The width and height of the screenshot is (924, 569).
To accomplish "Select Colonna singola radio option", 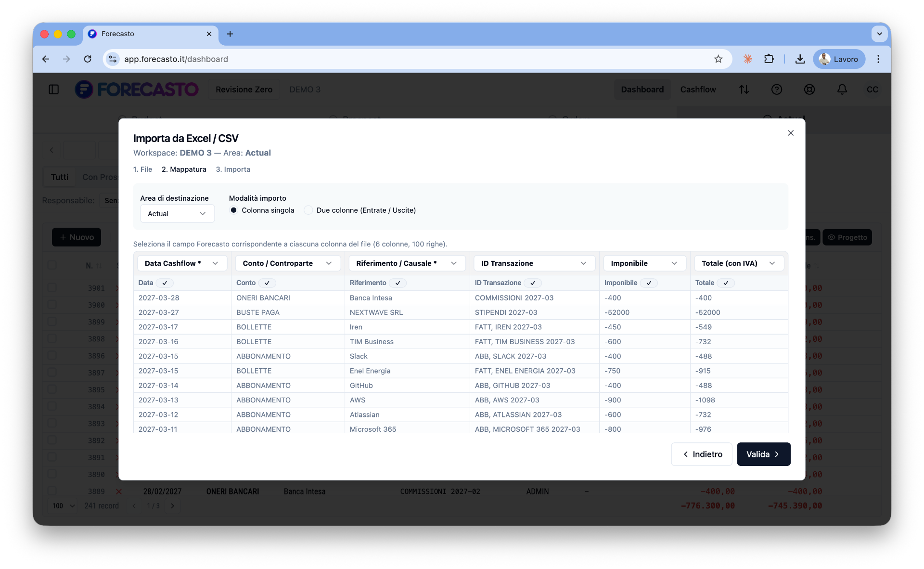I will (234, 210).
